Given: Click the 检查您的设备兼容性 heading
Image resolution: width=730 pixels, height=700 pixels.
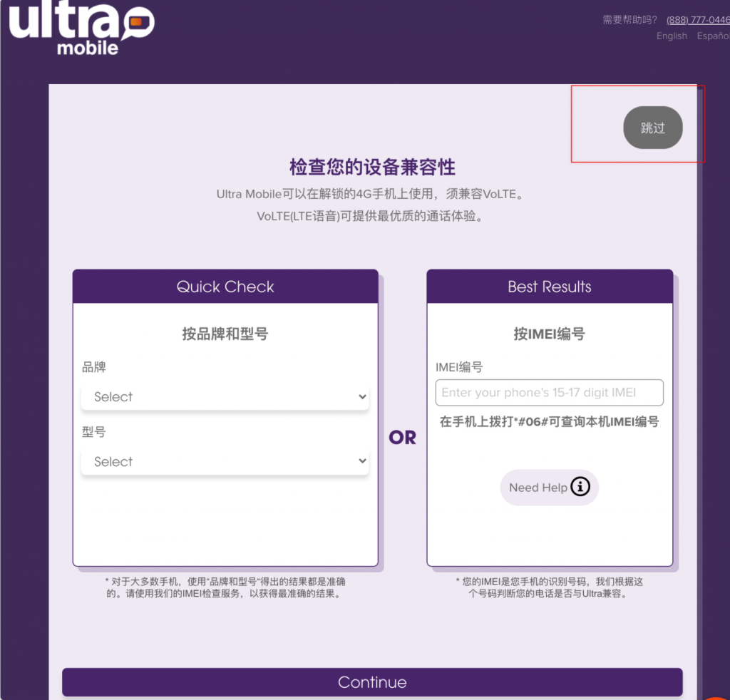Looking at the screenshot, I should click(372, 167).
